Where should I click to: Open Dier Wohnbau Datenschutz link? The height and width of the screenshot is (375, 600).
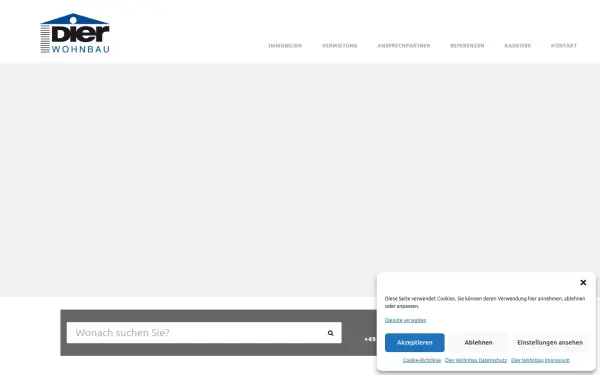(476, 360)
